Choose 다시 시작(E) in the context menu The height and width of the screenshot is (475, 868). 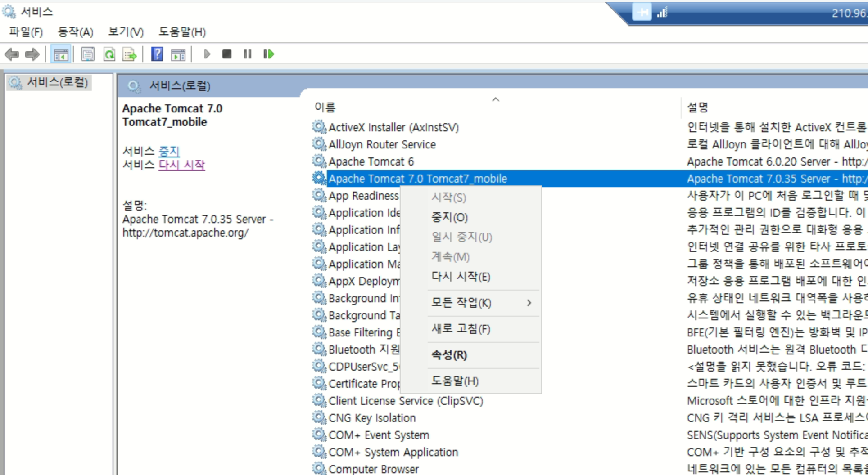pos(471,277)
